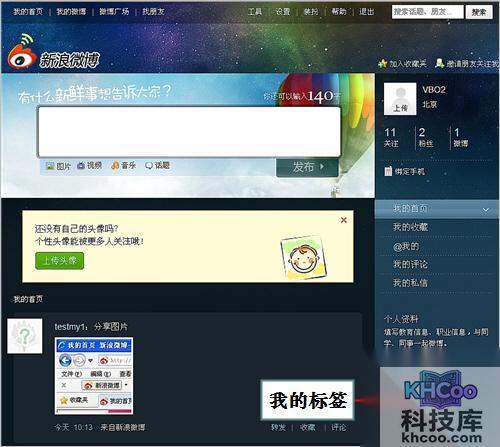Click the 今天 10:13 post timestamp
This screenshot has width=500, height=447.
point(74,427)
